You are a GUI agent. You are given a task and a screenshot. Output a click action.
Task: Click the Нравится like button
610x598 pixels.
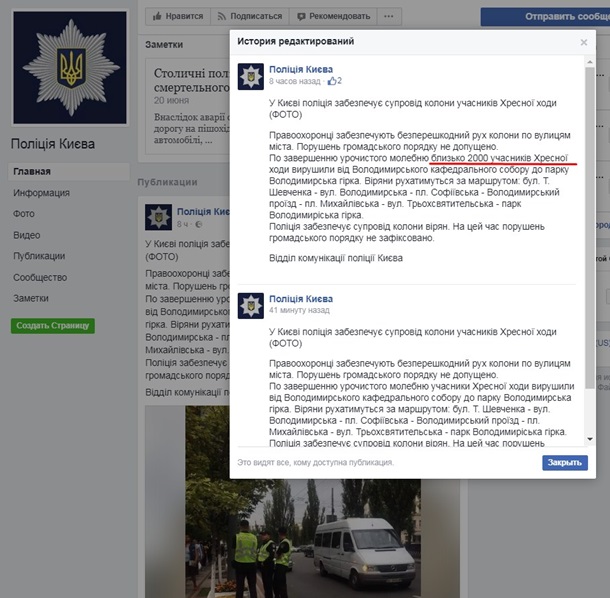coord(178,16)
